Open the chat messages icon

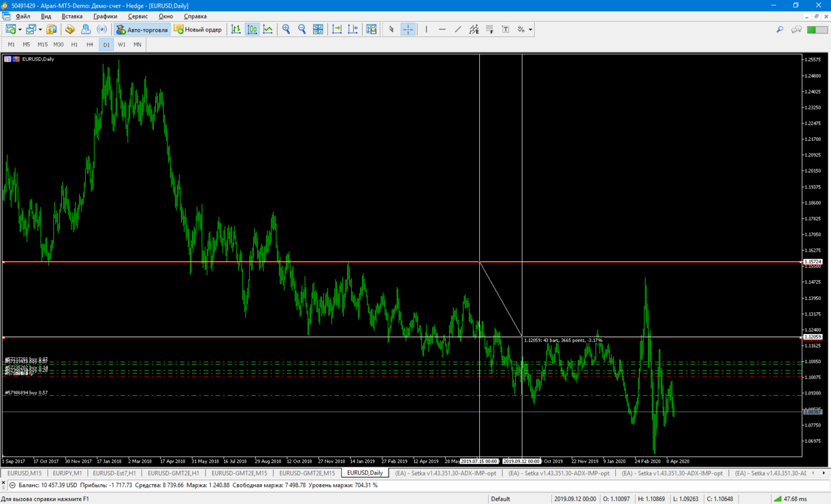tap(797, 30)
